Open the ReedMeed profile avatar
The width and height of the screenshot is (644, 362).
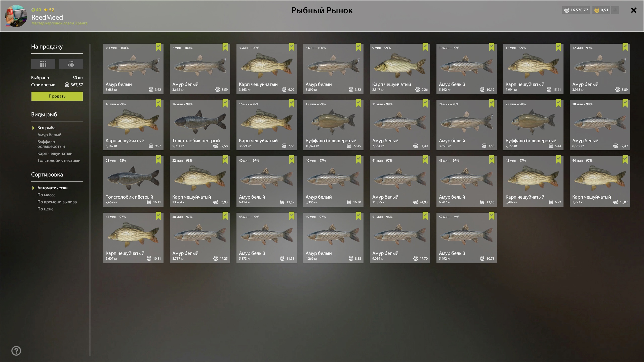[x=16, y=16]
